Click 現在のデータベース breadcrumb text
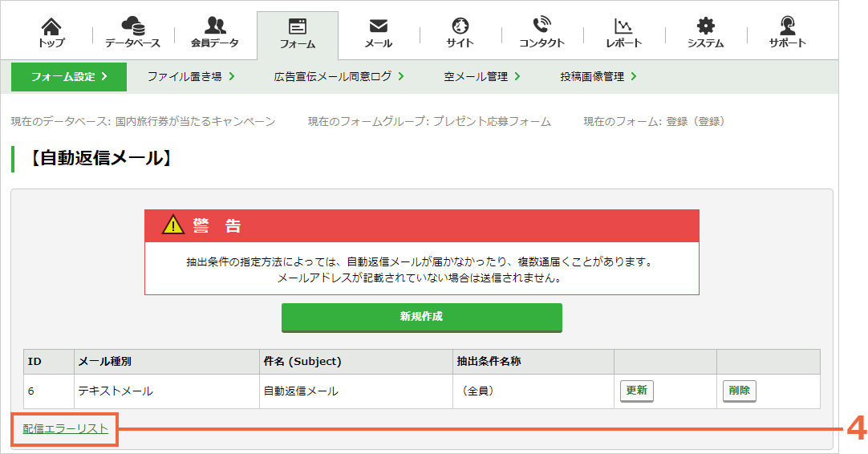Image resolution: width=868 pixels, height=454 pixels. [x=144, y=121]
